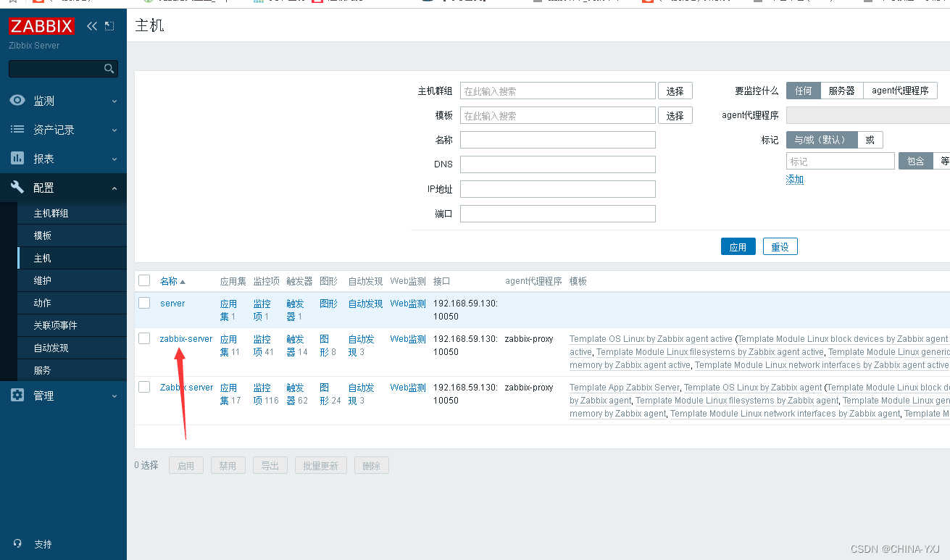Choose 包含 tag operator
Image resolution: width=950 pixels, height=560 pixels.
(916, 161)
